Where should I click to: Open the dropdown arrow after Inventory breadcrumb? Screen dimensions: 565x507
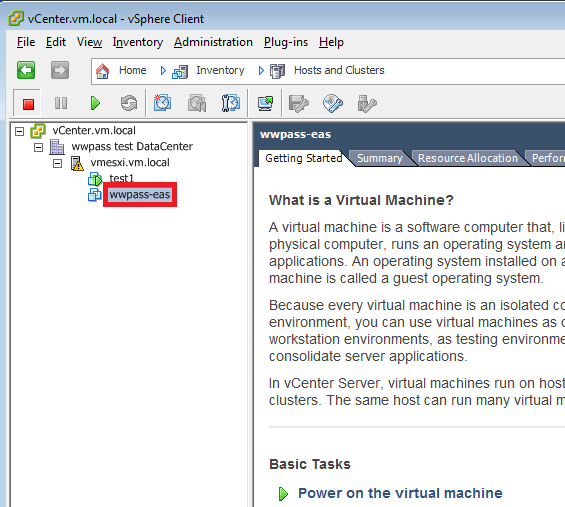point(261,71)
